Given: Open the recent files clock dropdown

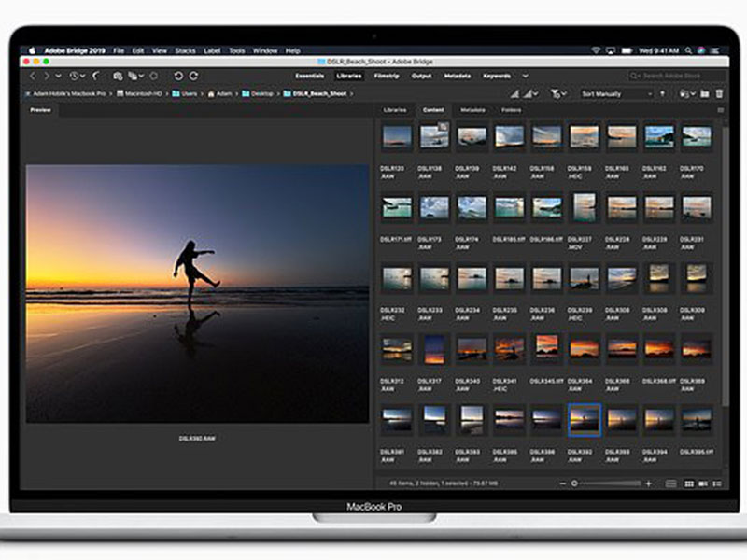Looking at the screenshot, I should coord(78,76).
